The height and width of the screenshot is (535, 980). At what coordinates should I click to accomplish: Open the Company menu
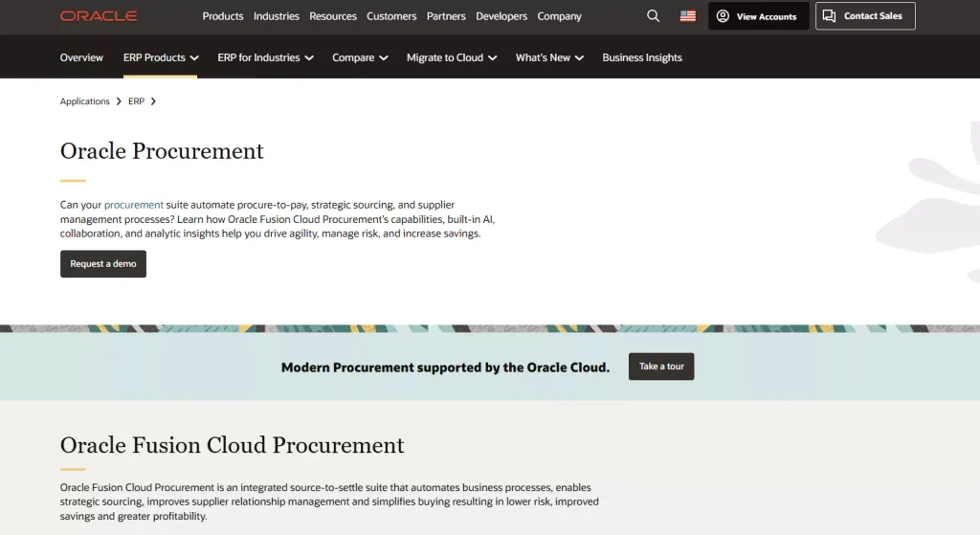coord(559,16)
